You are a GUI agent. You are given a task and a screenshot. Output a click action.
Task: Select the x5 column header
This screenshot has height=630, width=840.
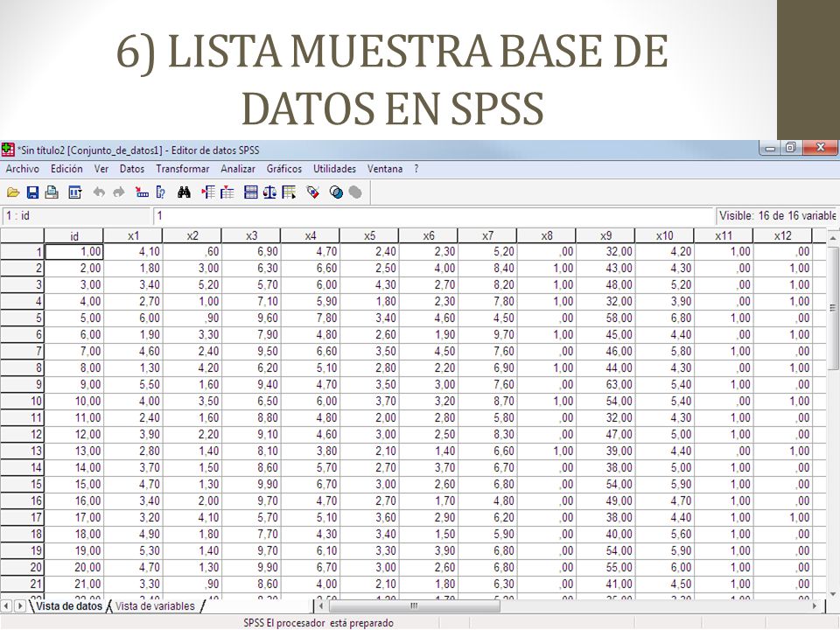[x=369, y=235]
